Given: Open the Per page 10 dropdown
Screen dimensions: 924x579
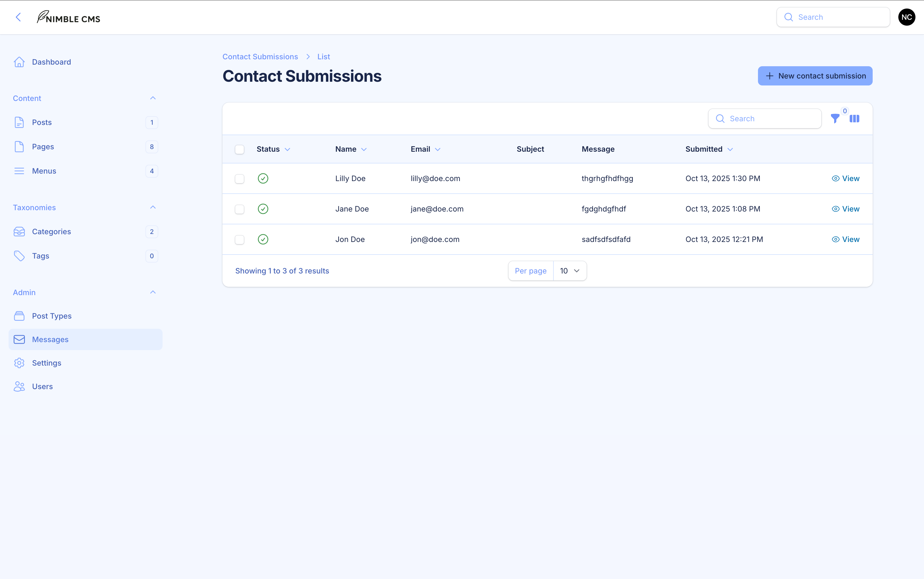Looking at the screenshot, I should 569,271.
